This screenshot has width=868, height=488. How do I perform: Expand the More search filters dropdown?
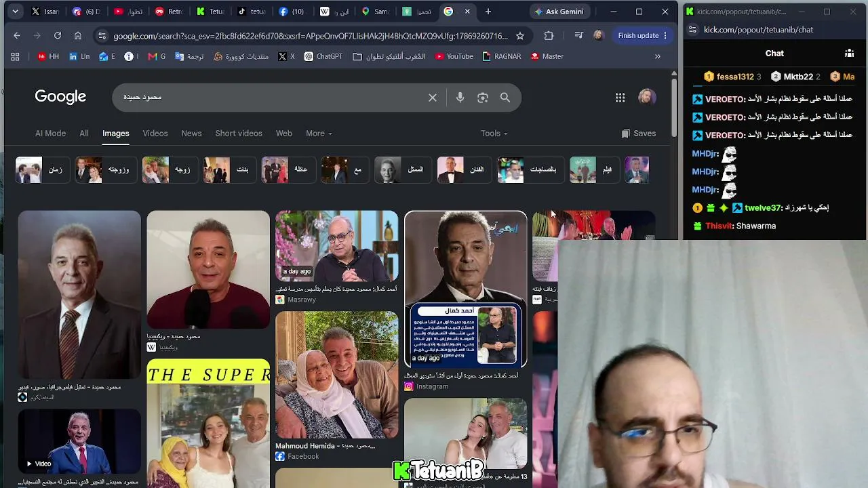click(x=319, y=134)
